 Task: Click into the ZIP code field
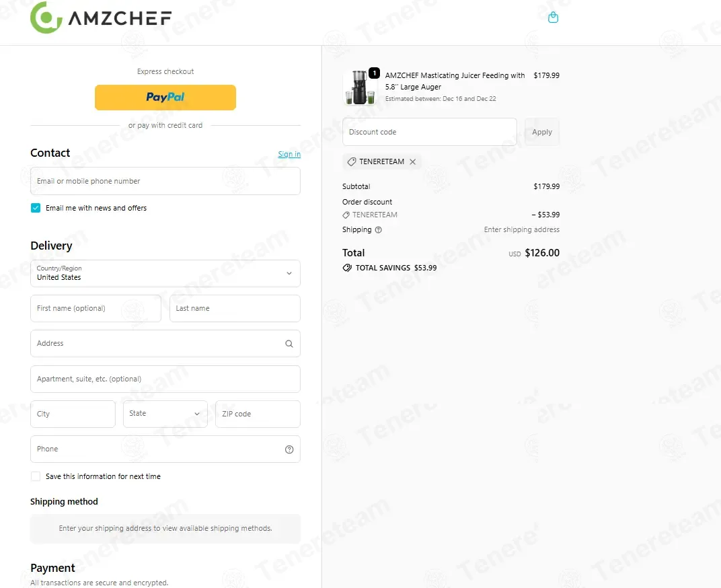point(258,414)
